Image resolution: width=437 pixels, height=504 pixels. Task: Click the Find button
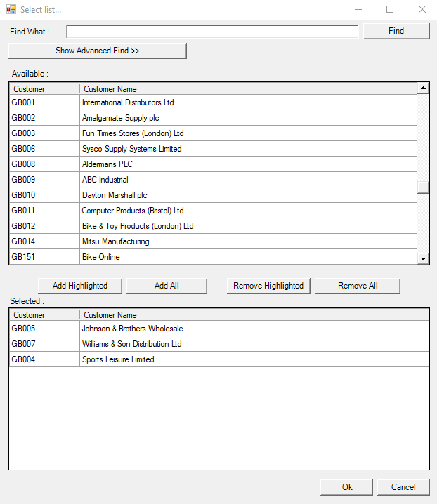(396, 31)
